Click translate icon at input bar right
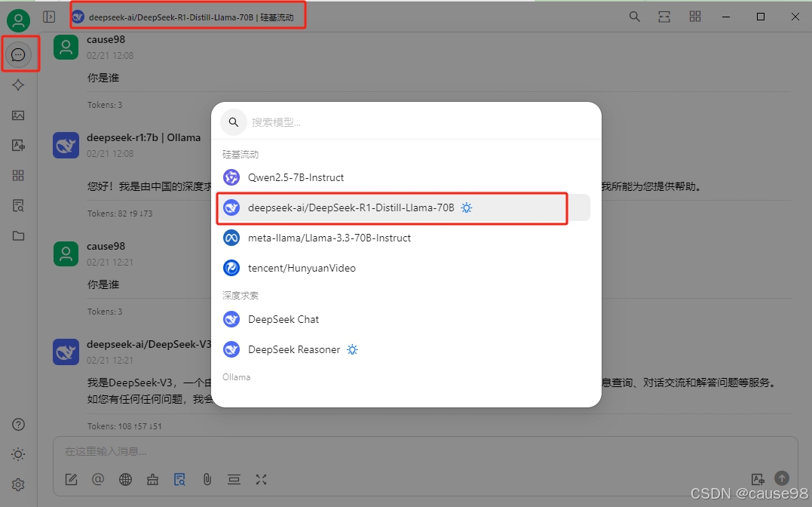The height and width of the screenshot is (507, 812). [x=758, y=479]
